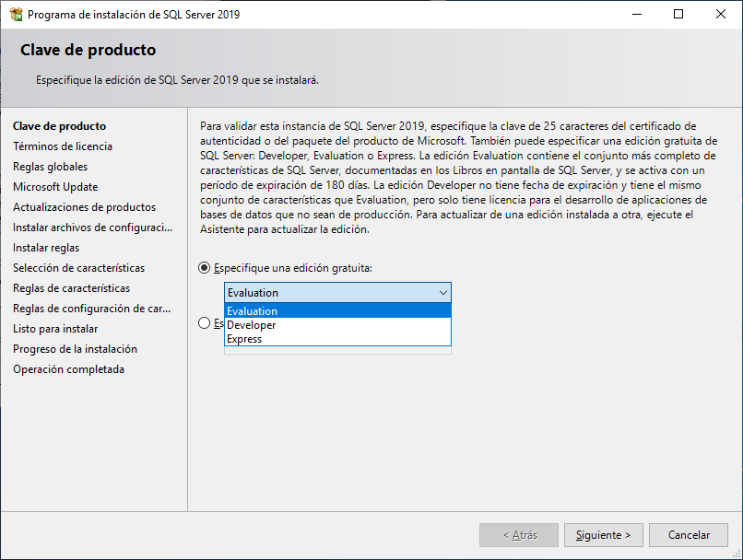
Task: Jump to 'Selección de características'
Action: point(78,267)
